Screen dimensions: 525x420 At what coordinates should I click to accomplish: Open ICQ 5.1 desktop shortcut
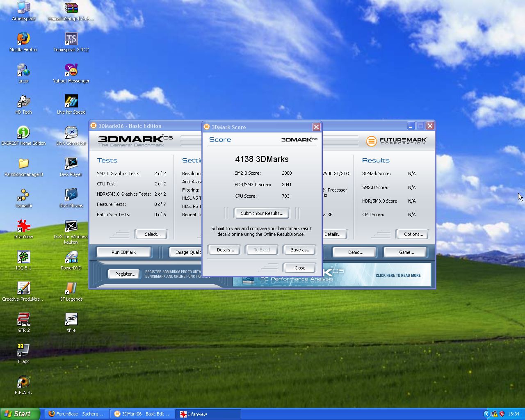23,260
